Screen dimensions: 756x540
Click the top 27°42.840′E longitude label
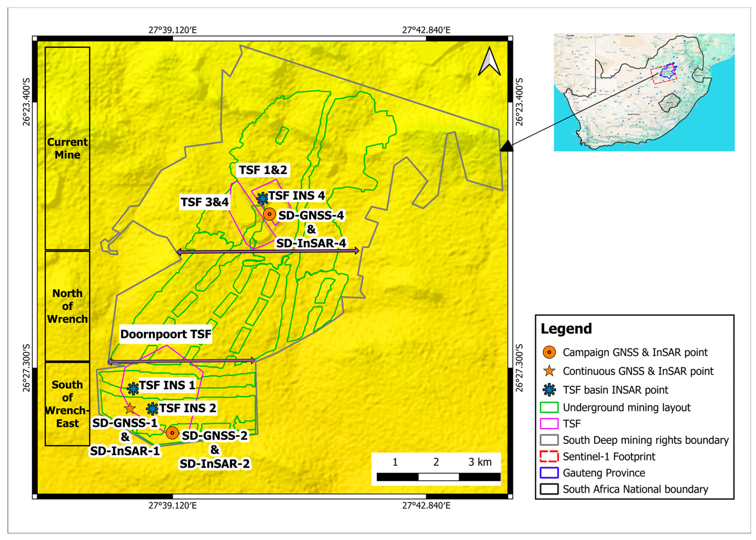pyautogui.click(x=426, y=30)
